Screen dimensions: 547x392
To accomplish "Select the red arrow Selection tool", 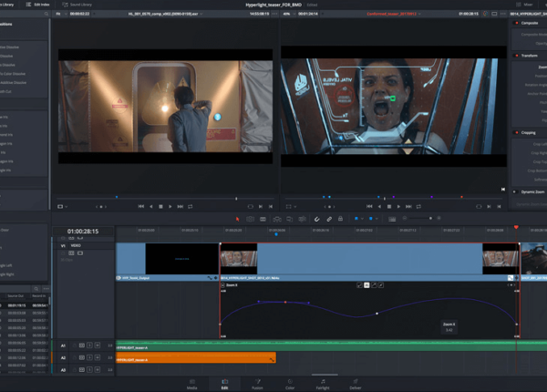I will [238, 219].
